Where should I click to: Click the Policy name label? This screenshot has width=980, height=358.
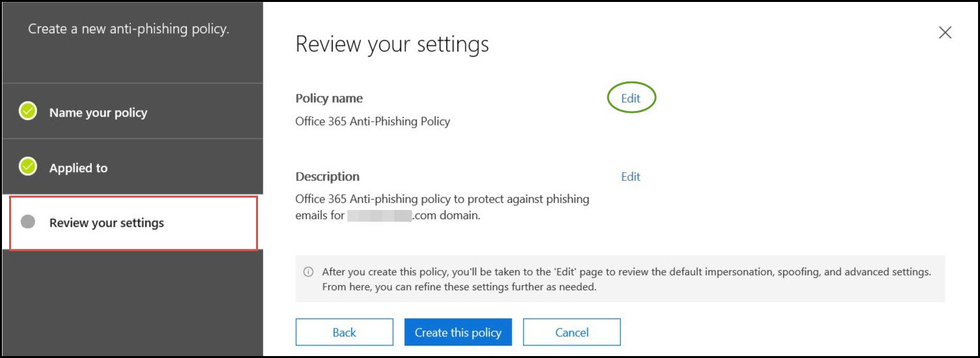pyautogui.click(x=329, y=98)
